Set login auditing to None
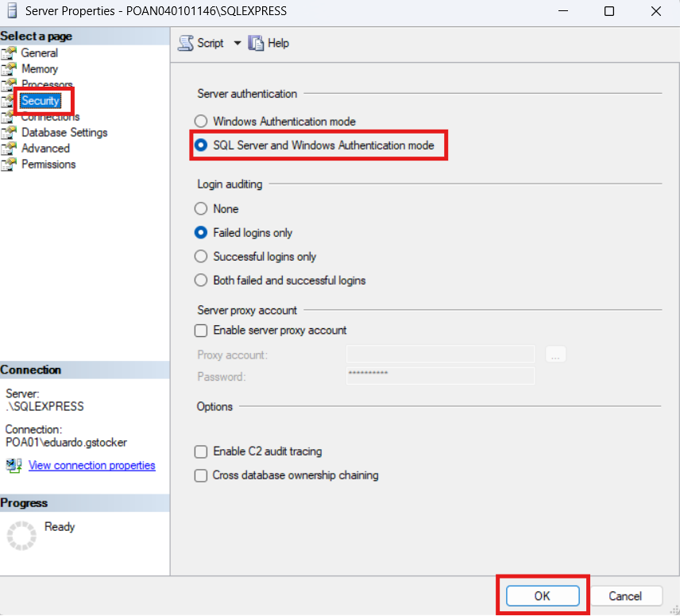This screenshot has height=616, width=680. (201, 208)
